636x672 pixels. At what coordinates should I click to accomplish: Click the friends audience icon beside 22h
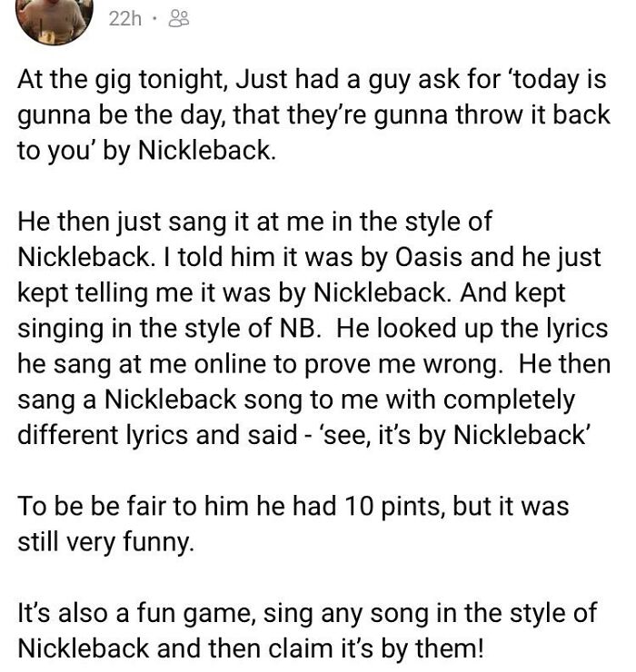[x=179, y=18]
